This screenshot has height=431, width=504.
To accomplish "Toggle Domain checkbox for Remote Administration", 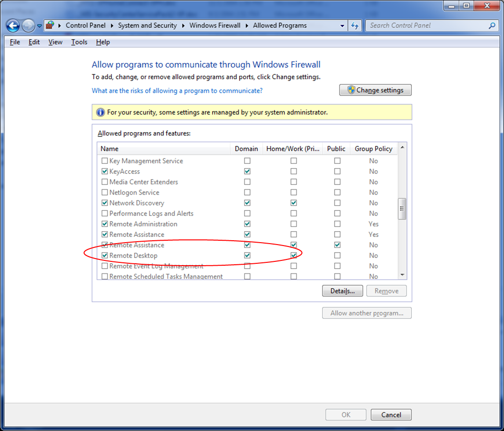I will tap(247, 224).
